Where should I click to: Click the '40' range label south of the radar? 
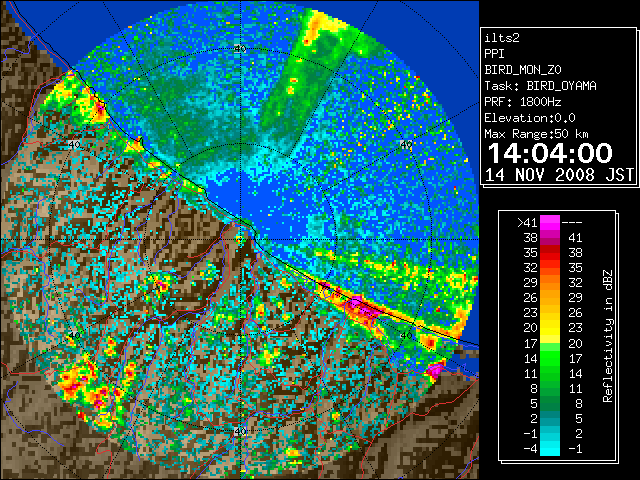240,431
